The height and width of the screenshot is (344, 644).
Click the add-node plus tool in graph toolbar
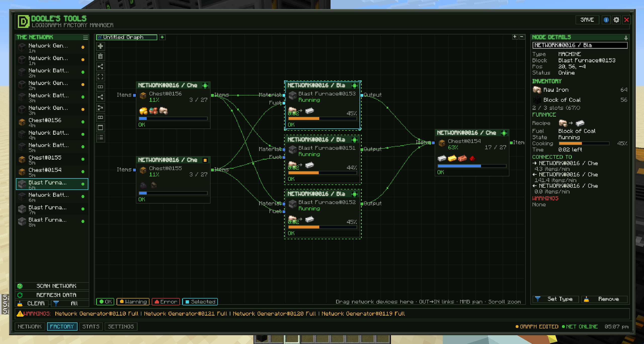(x=100, y=46)
